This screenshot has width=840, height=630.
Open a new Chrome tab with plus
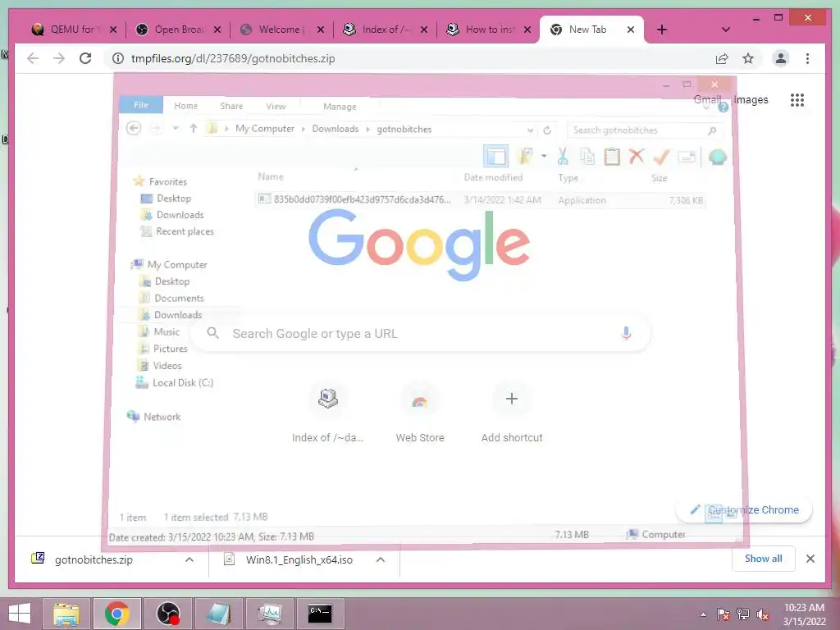coord(662,30)
